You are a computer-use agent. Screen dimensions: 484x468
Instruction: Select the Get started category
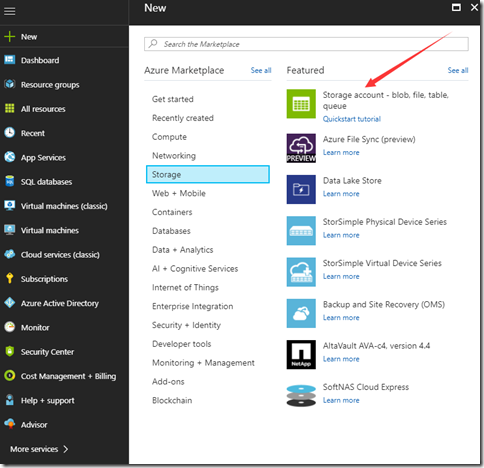coord(173,99)
